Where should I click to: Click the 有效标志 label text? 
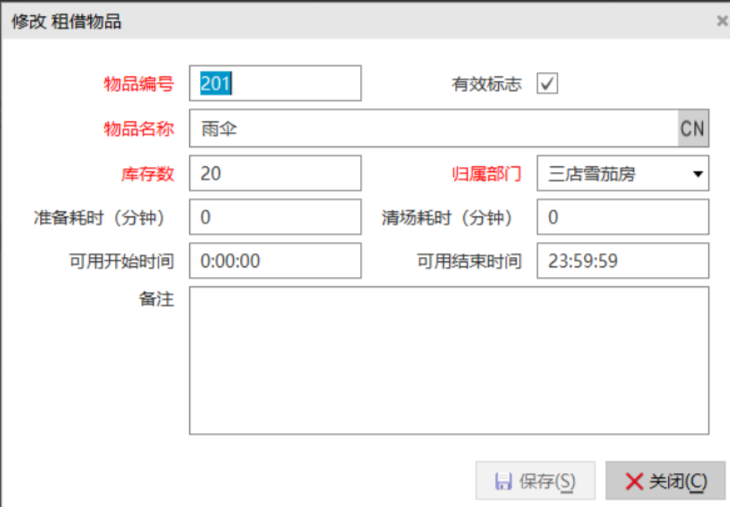coord(487,84)
